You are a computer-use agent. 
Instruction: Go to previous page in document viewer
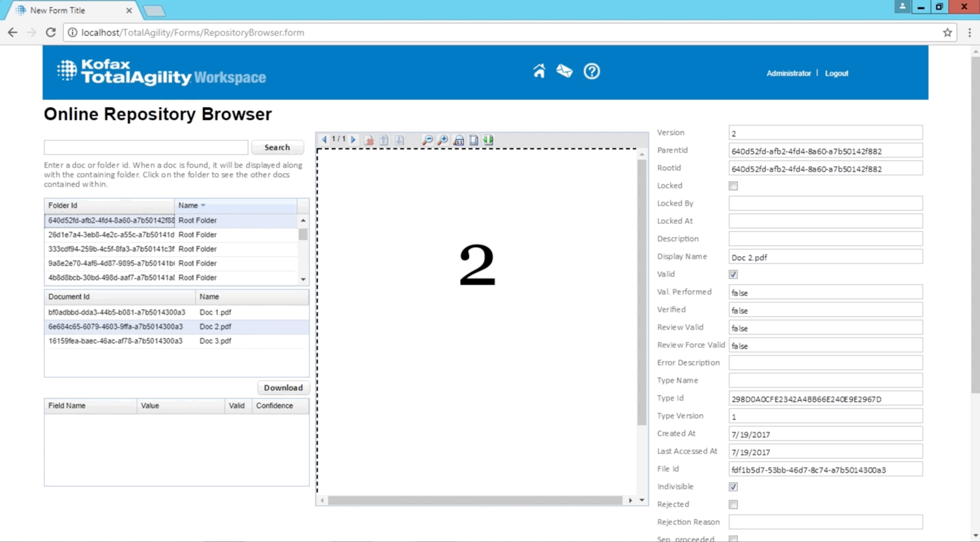(x=324, y=140)
